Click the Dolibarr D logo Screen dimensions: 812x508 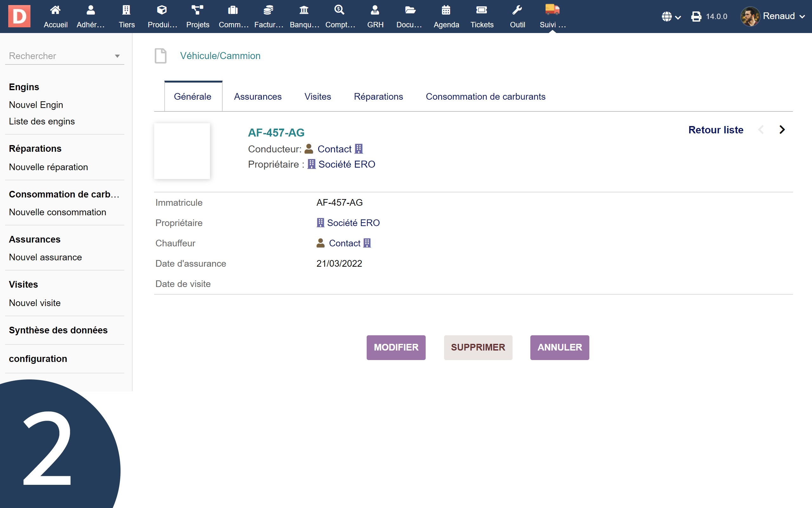19,16
